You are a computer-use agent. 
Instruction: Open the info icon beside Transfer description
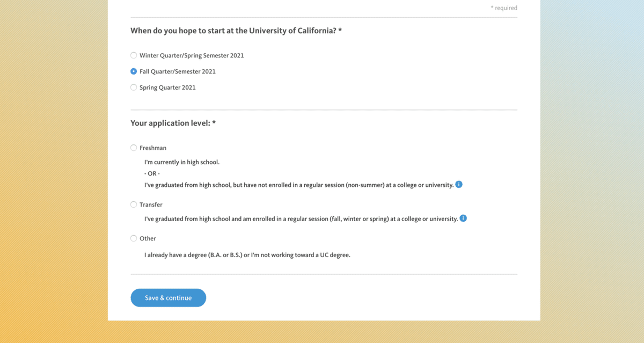(463, 218)
